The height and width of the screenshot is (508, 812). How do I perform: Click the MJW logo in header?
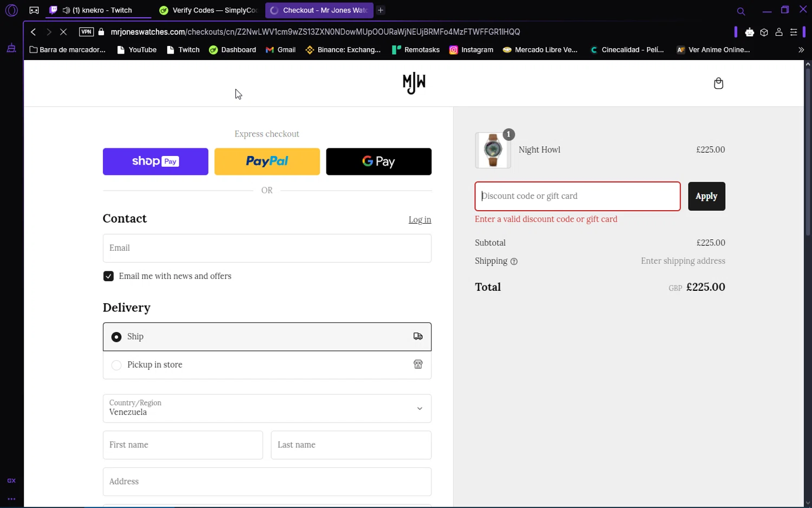414,83
